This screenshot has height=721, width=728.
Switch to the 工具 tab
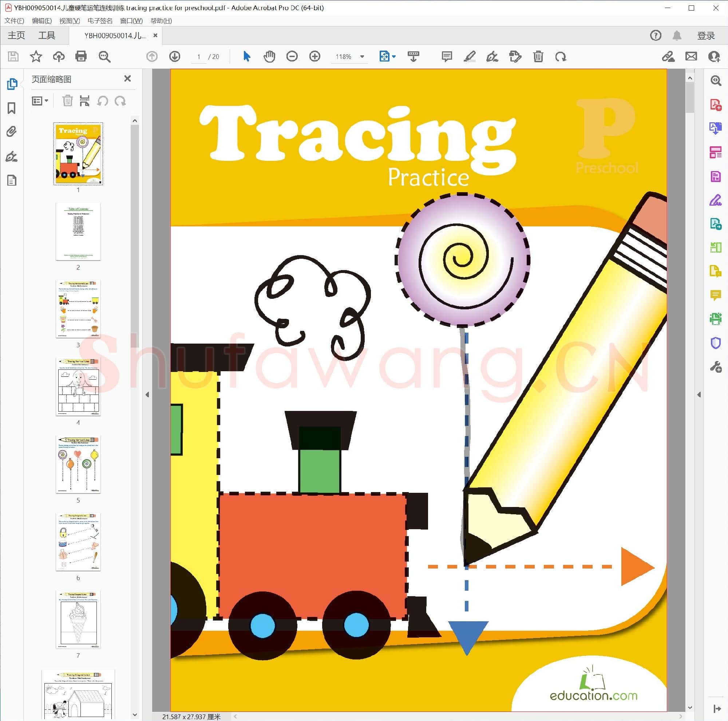[x=47, y=35]
